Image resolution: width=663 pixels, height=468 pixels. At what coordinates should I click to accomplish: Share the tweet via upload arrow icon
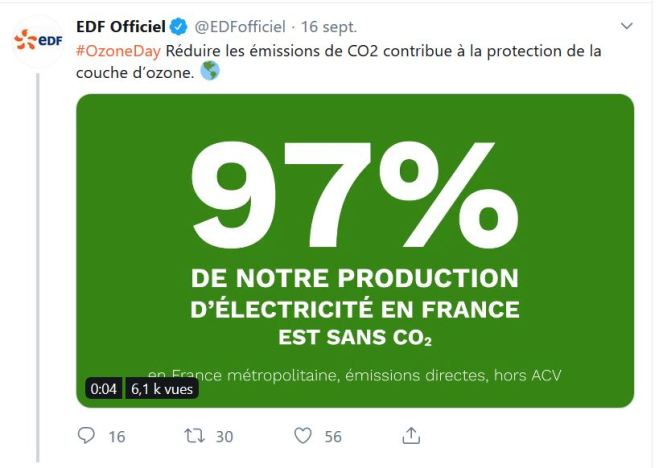(x=411, y=434)
